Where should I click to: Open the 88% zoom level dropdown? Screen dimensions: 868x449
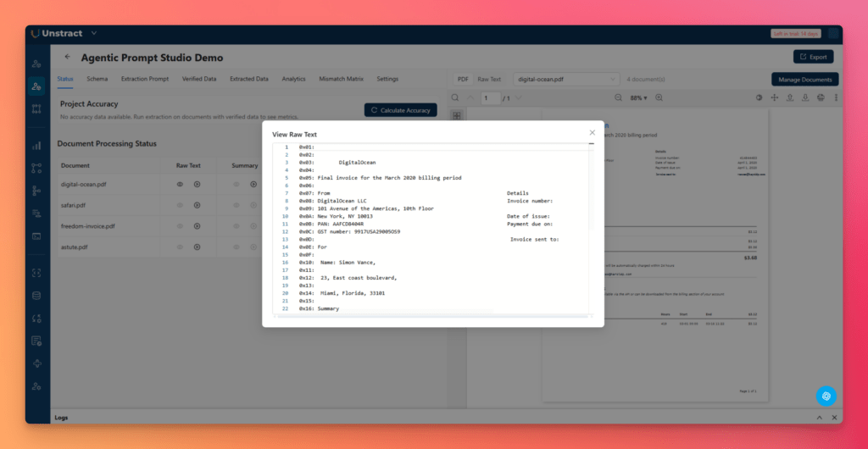(x=638, y=98)
